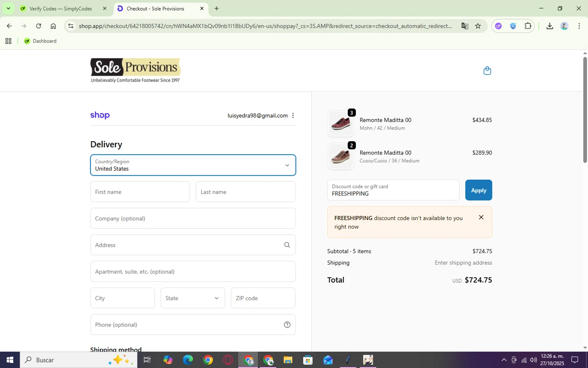Viewport: 588px width, 368px height.
Task: Show hidden system tray icons
Action: pos(504,360)
